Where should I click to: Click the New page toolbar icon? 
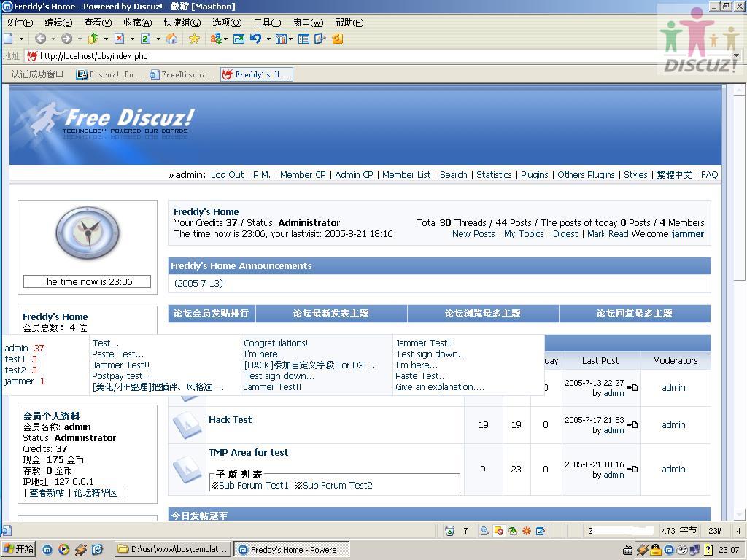(8, 39)
